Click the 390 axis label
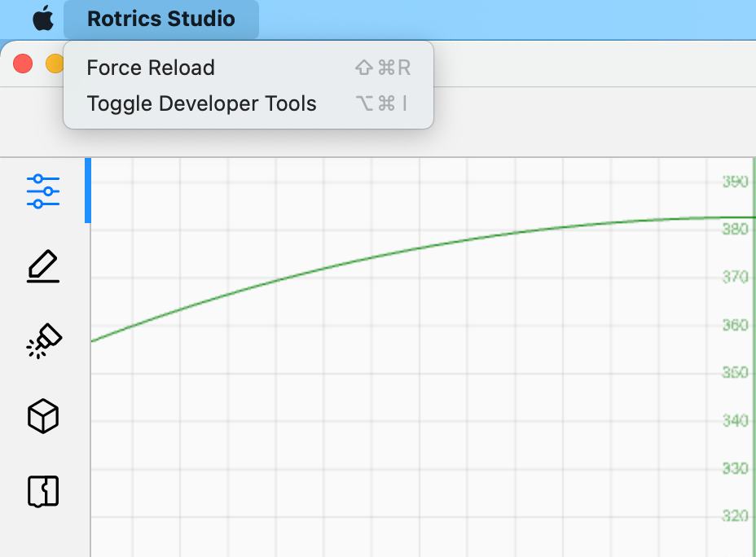756x557 pixels. (735, 182)
